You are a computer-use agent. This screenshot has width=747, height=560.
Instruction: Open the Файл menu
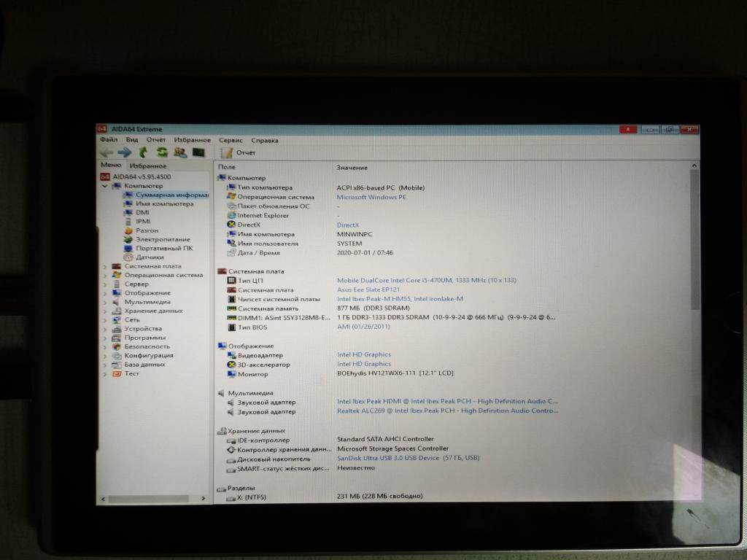[x=109, y=139]
